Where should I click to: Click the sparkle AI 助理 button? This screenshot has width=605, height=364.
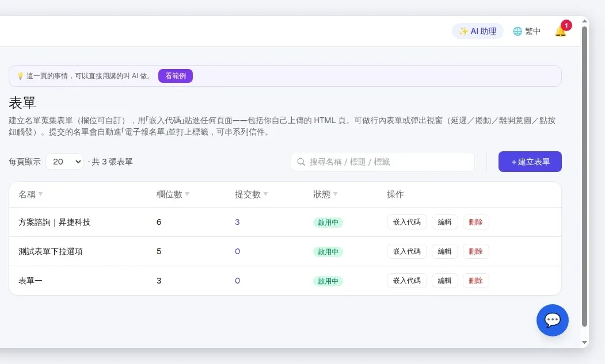[x=478, y=31]
